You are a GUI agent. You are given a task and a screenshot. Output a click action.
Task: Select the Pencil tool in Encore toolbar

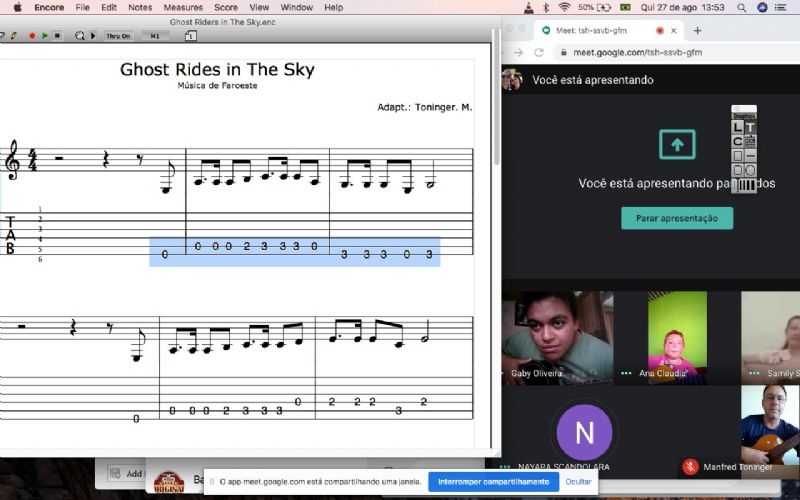coord(14,36)
